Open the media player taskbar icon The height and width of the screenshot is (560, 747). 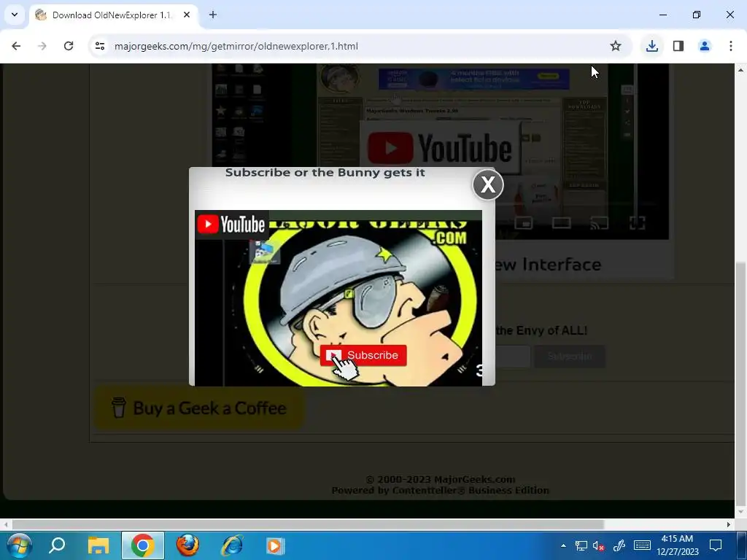coord(275,545)
